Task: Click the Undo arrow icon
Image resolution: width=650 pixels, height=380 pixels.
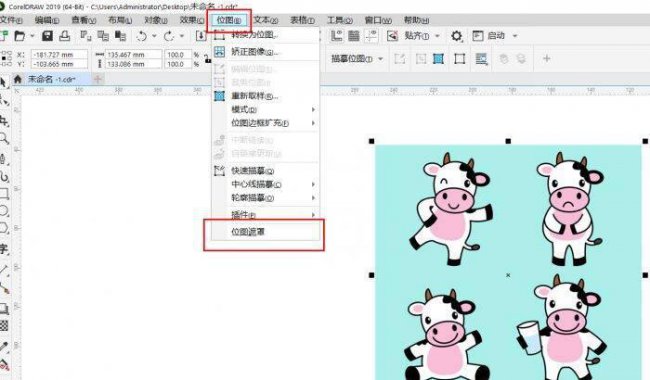Action: point(142,36)
